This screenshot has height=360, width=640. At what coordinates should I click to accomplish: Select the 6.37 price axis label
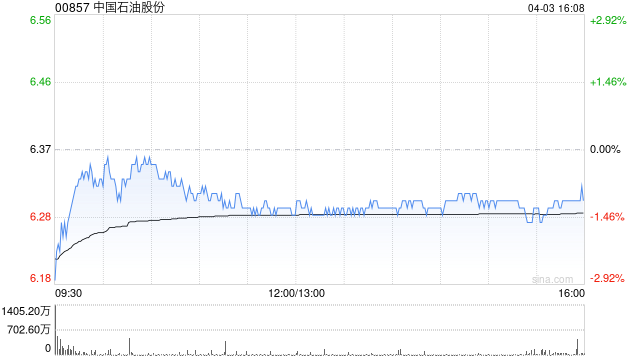click(x=40, y=149)
